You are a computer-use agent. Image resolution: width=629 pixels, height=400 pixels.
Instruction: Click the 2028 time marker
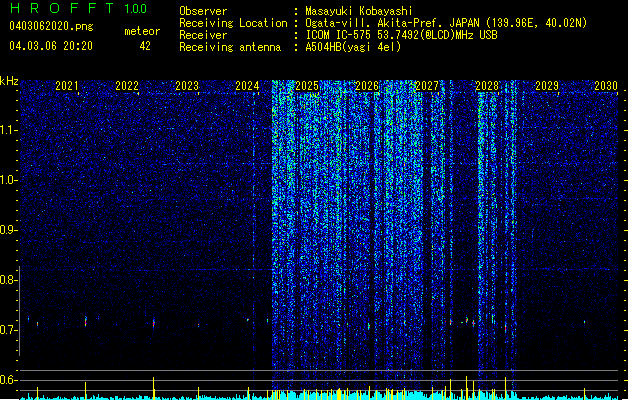(x=487, y=86)
